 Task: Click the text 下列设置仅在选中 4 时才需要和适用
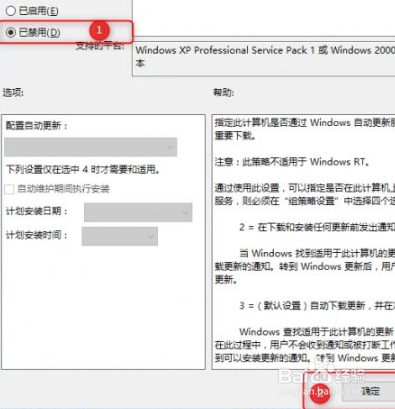point(83,169)
